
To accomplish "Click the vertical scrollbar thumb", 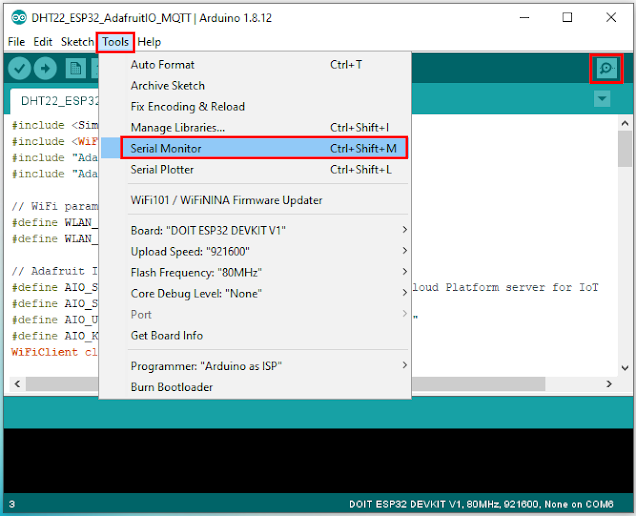I will click(x=625, y=148).
